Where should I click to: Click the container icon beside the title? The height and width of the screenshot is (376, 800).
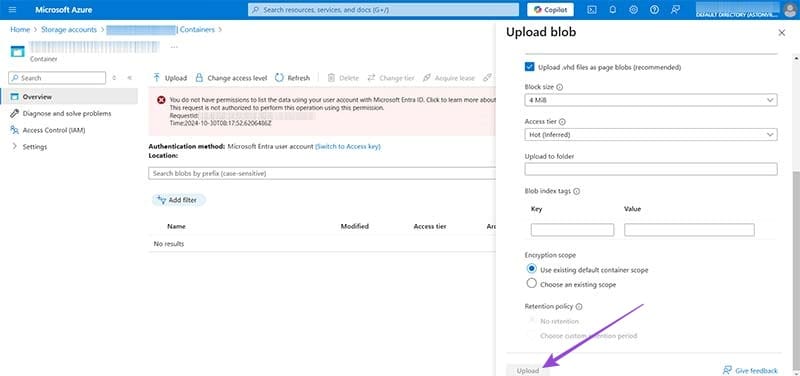pyautogui.click(x=17, y=52)
